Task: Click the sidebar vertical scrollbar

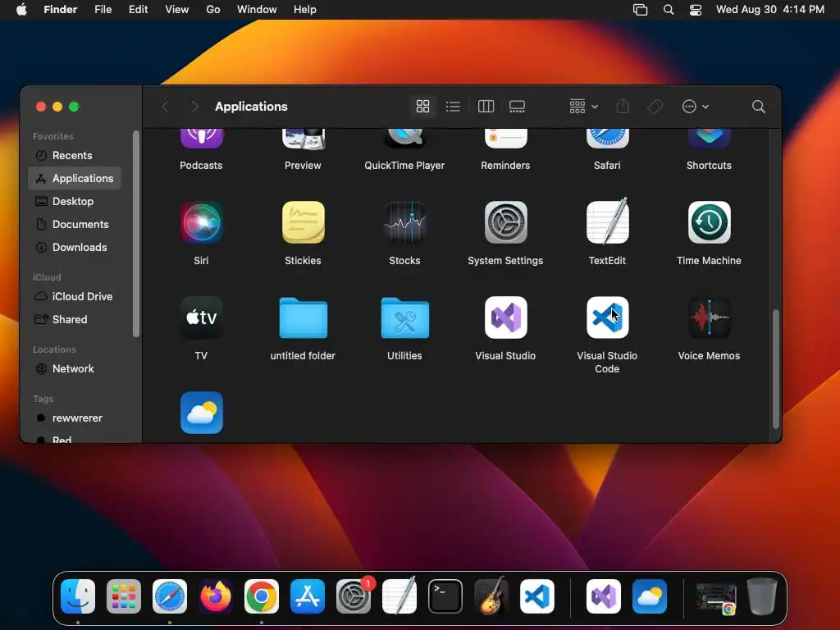Action: 136,234
